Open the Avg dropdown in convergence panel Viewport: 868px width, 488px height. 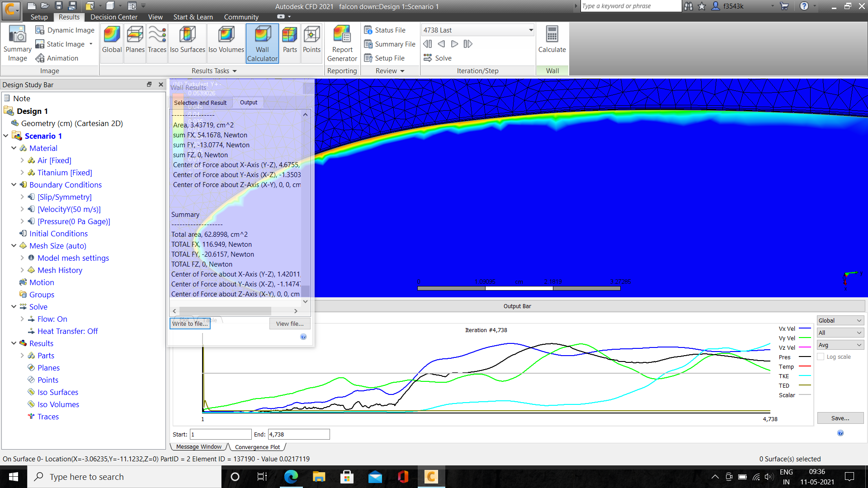pos(839,344)
